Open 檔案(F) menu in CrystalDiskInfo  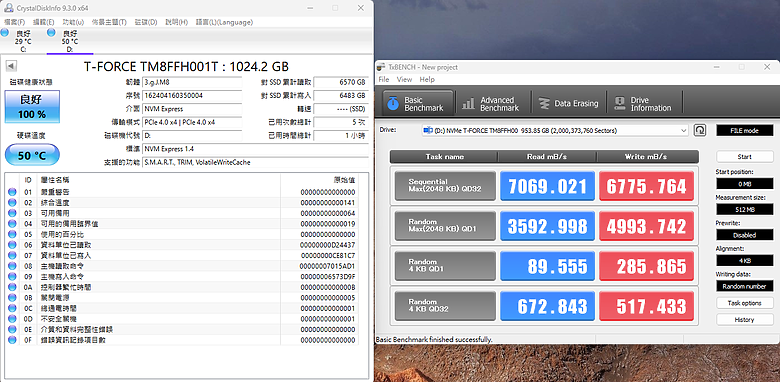pyautogui.click(x=14, y=22)
